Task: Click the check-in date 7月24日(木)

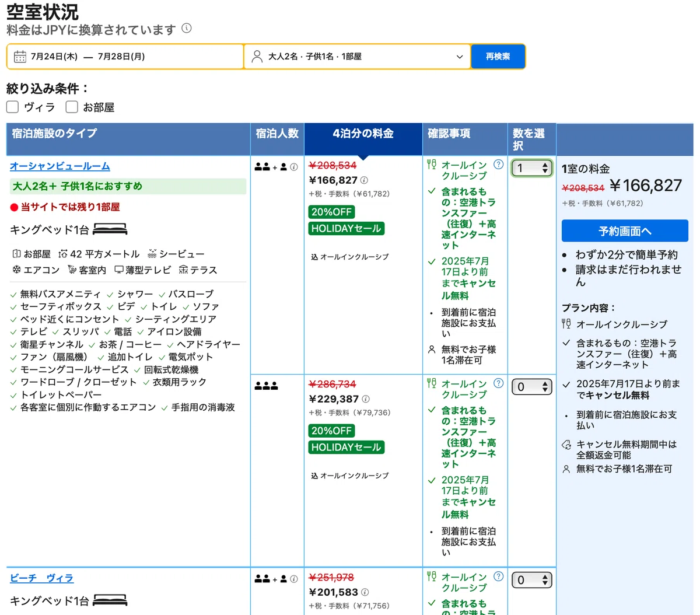Action: (x=54, y=57)
